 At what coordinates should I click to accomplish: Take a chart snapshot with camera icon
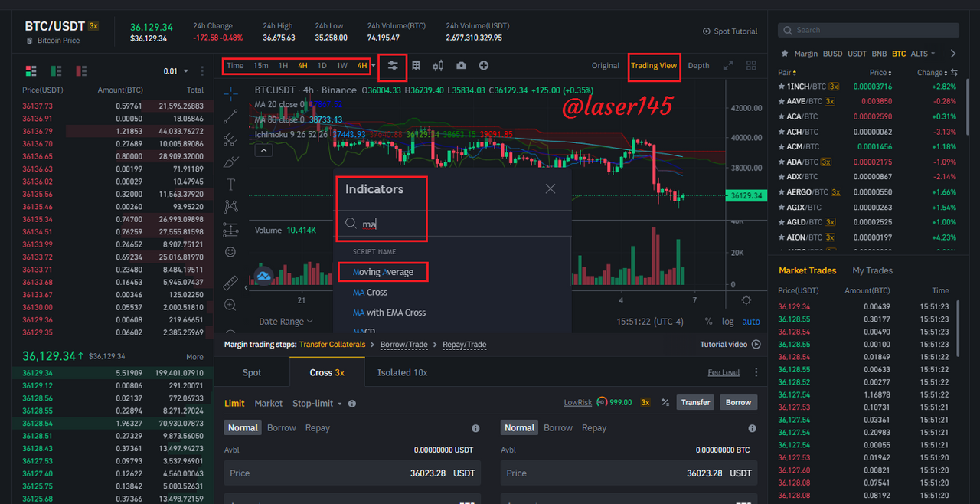click(462, 66)
